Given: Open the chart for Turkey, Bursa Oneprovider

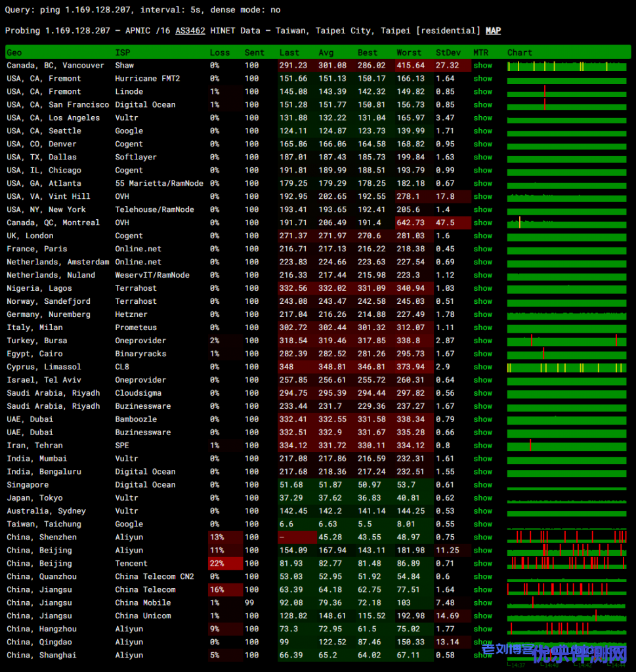Looking at the screenshot, I should (566, 341).
